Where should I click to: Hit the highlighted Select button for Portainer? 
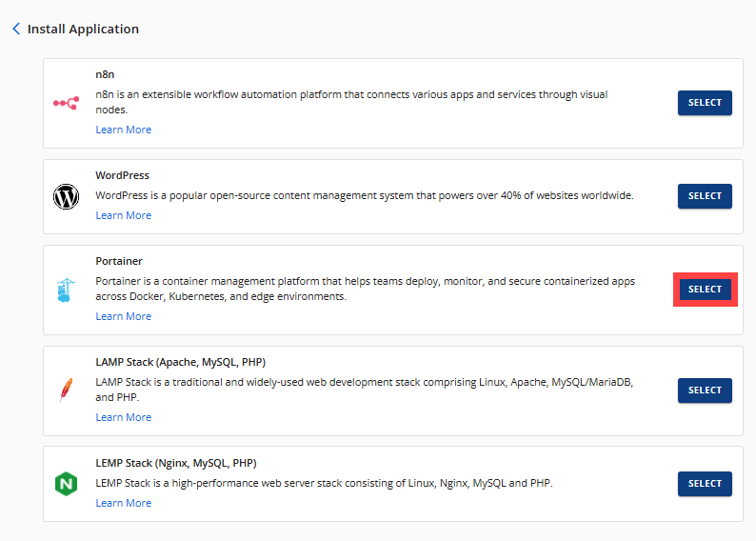point(705,290)
